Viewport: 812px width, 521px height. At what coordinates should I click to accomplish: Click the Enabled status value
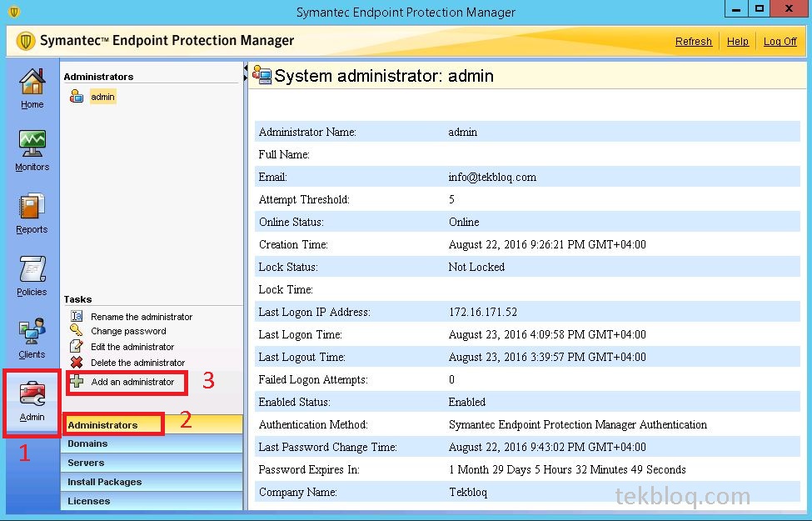(x=466, y=403)
